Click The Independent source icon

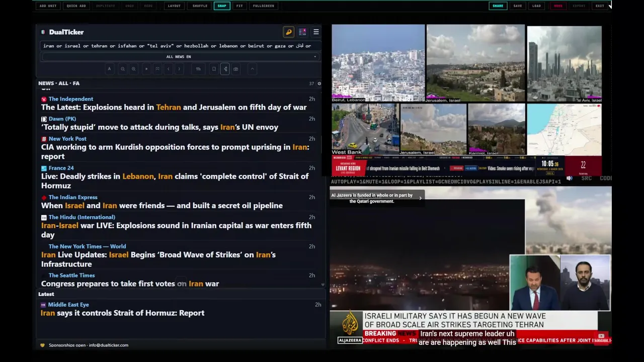pyautogui.click(x=44, y=99)
